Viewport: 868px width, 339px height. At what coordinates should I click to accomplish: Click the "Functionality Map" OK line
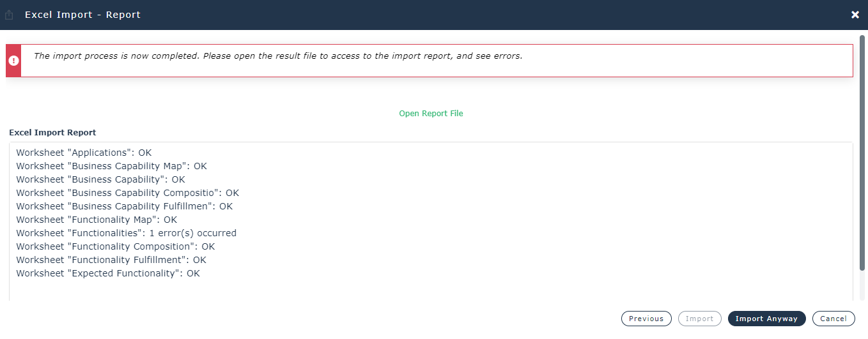tap(97, 220)
